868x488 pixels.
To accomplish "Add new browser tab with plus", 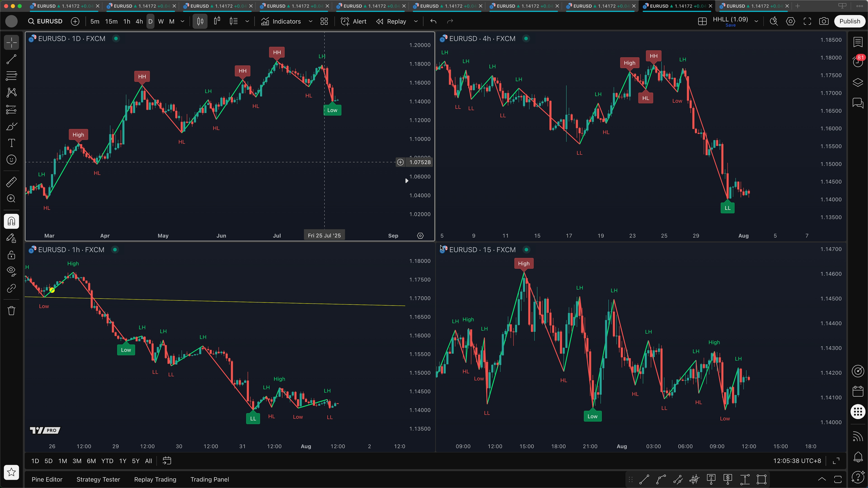I will click(797, 6).
